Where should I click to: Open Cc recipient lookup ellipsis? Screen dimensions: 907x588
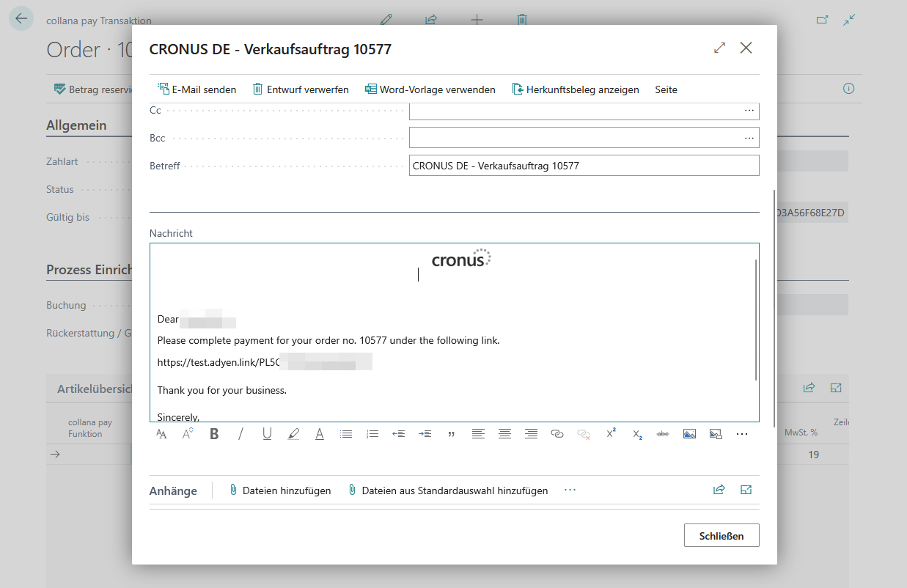click(x=749, y=110)
